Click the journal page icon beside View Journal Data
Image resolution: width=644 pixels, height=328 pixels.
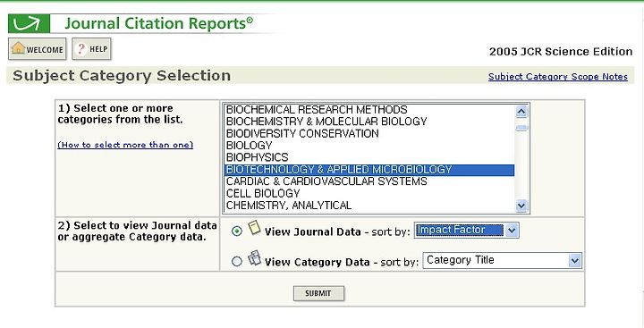tap(254, 228)
